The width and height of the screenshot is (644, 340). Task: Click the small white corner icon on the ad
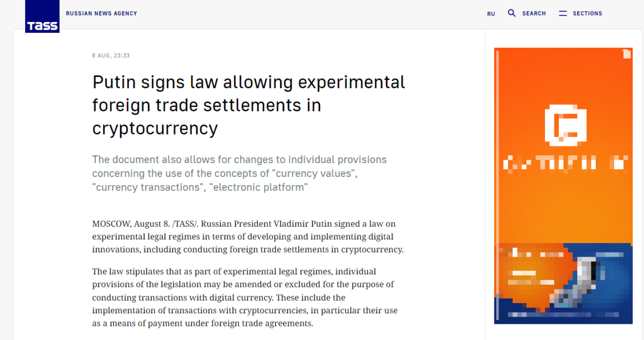tap(626, 54)
